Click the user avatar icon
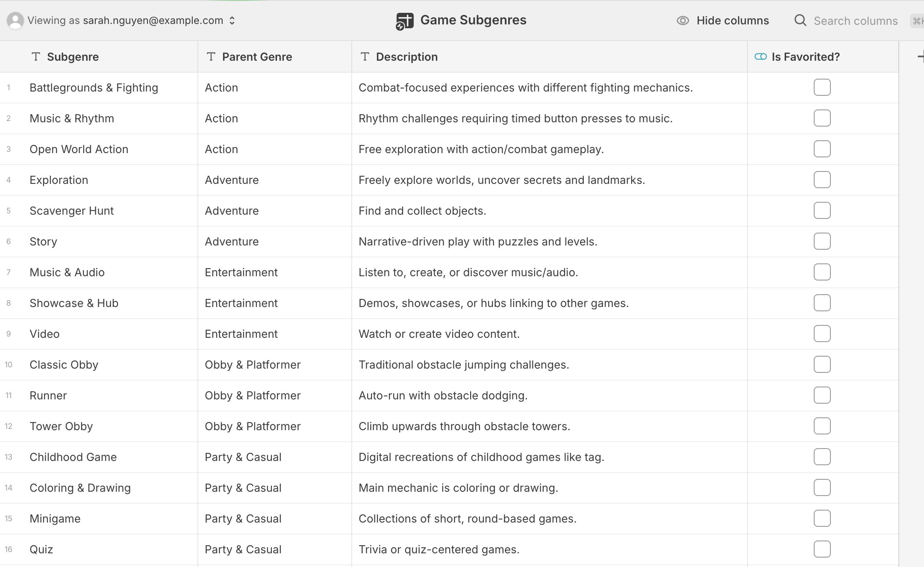This screenshot has width=924, height=567. click(15, 21)
